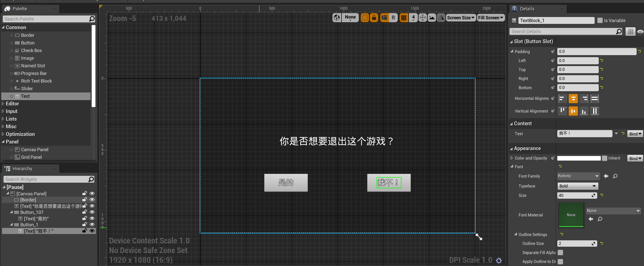Open the property matrix grid button
Image resolution: width=644 pixels, height=266 pixels.
[x=631, y=32]
